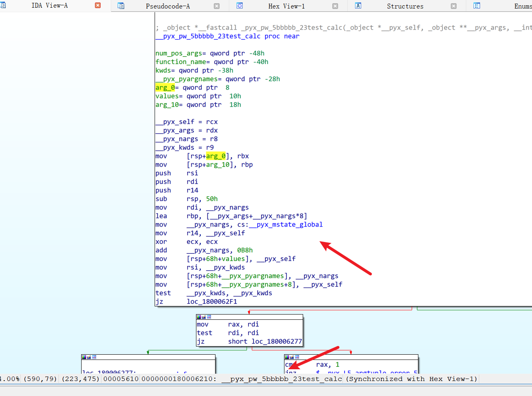Image resolution: width=532 pixels, height=396 pixels.
Task: Click the blue listing icon on the 'mov rax, rdi' node
Action: click(x=209, y=317)
